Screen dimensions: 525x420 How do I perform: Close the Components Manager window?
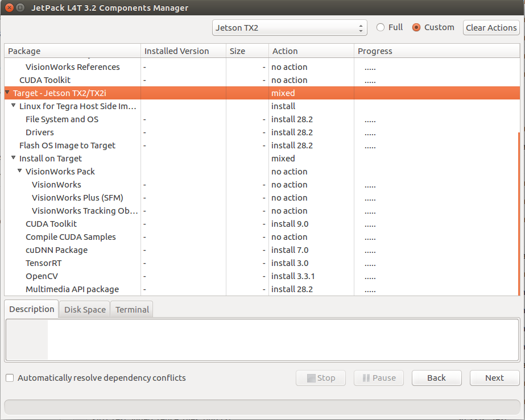9,7
